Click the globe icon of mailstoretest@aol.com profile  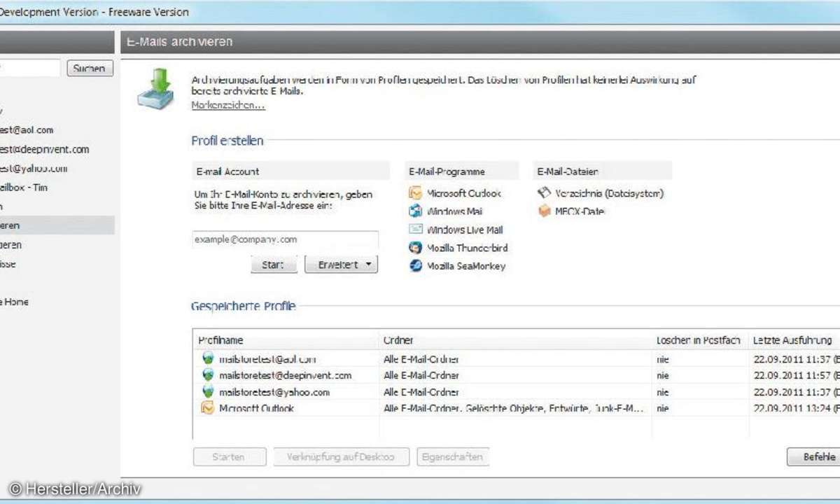click(x=207, y=358)
